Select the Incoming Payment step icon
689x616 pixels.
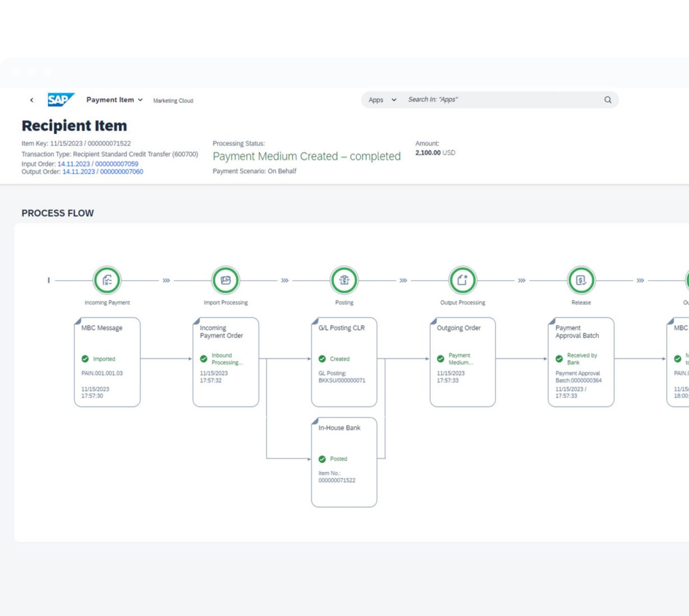(107, 280)
